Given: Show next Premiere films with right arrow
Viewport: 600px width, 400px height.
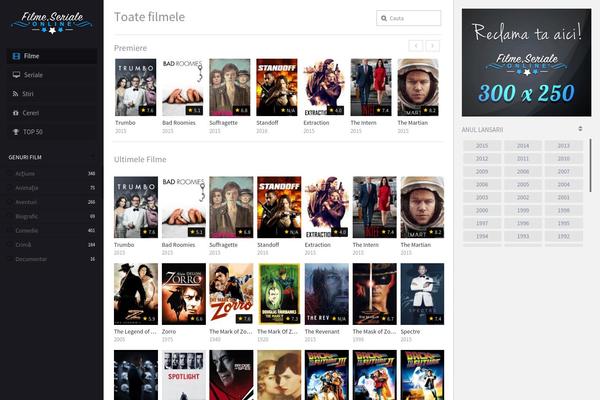Looking at the screenshot, I should 433,46.
